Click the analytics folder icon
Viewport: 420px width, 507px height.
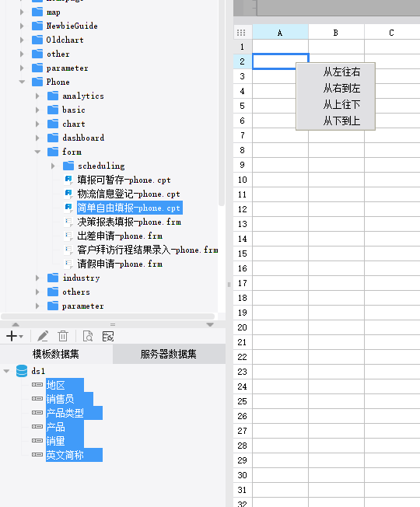coord(53,96)
